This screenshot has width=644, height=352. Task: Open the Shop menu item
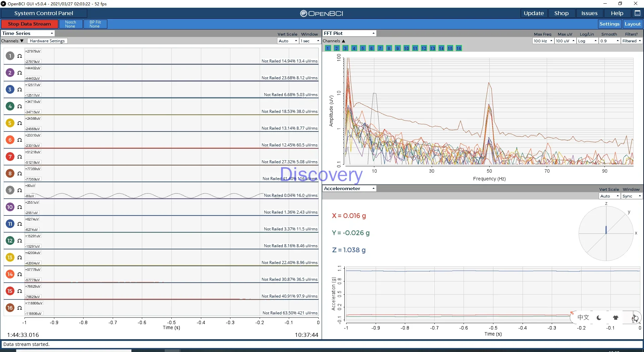click(x=561, y=13)
